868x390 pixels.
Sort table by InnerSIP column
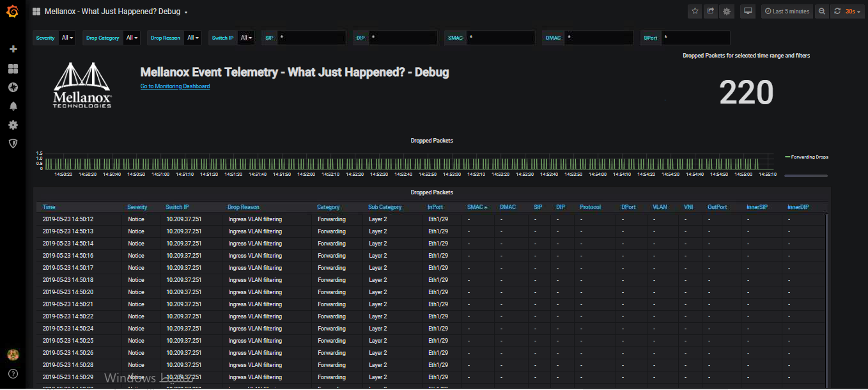pyautogui.click(x=757, y=207)
